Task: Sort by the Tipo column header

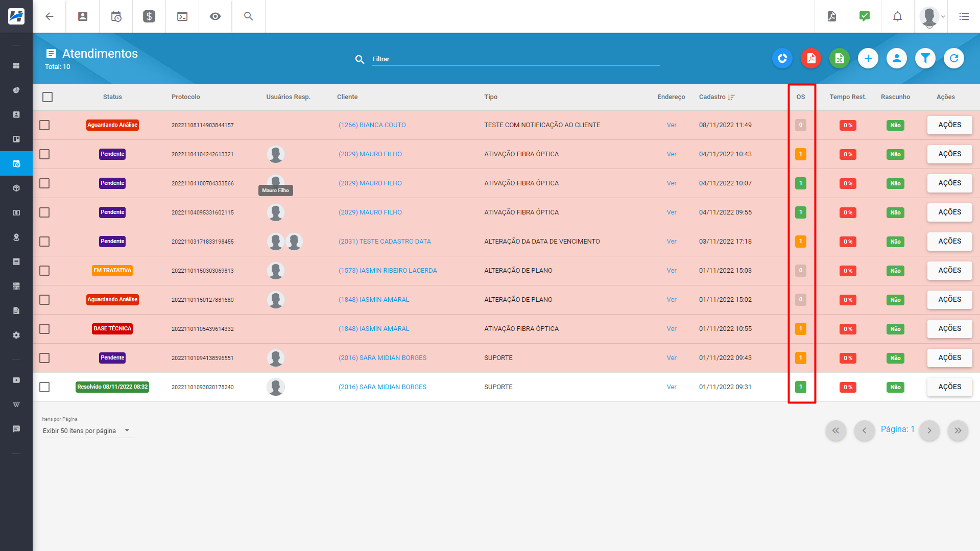Action: tap(491, 97)
